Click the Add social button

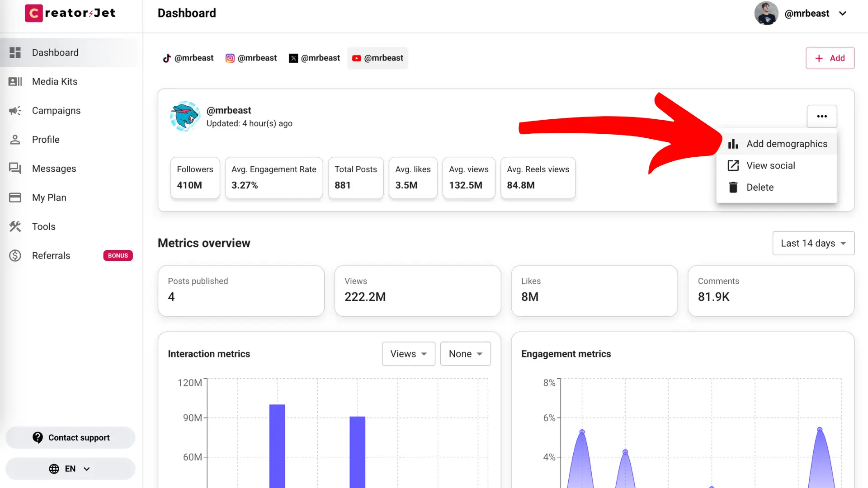click(830, 58)
